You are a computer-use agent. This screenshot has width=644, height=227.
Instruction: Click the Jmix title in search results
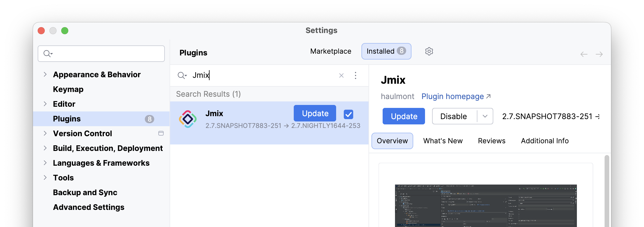[214, 113]
